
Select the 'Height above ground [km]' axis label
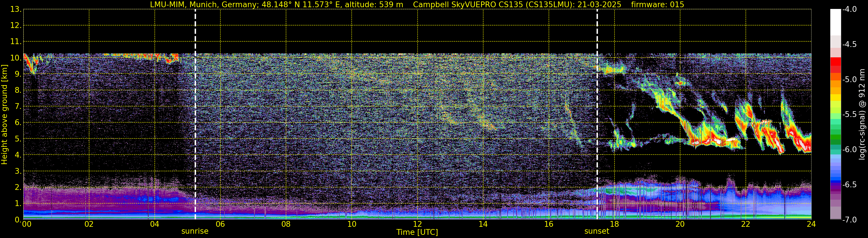click(x=4, y=114)
